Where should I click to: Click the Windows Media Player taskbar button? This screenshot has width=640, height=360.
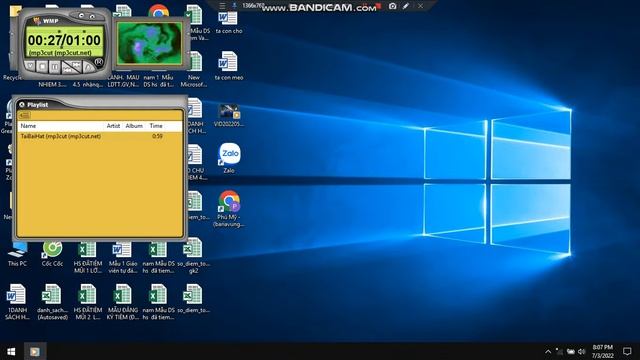[x=35, y=351]
